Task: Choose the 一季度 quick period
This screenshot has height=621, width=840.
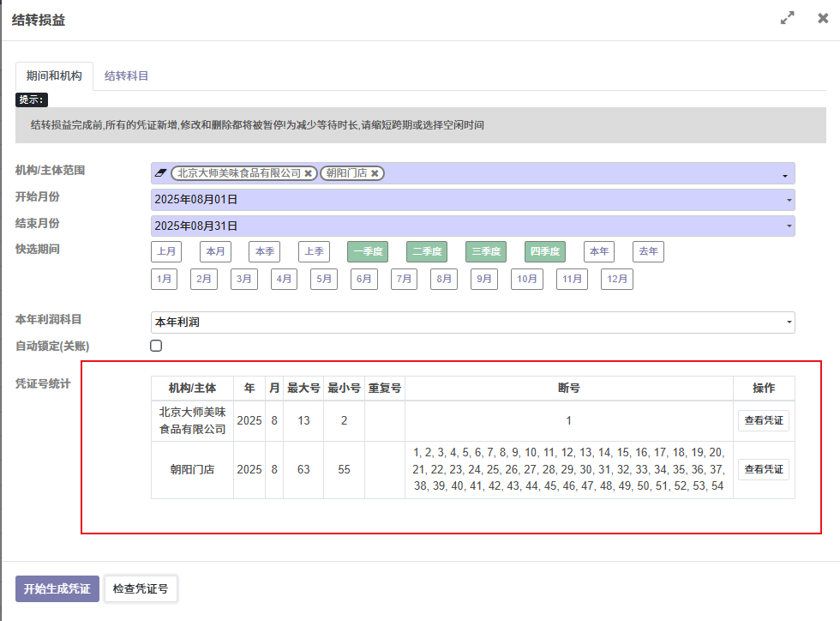Action: 367,252
